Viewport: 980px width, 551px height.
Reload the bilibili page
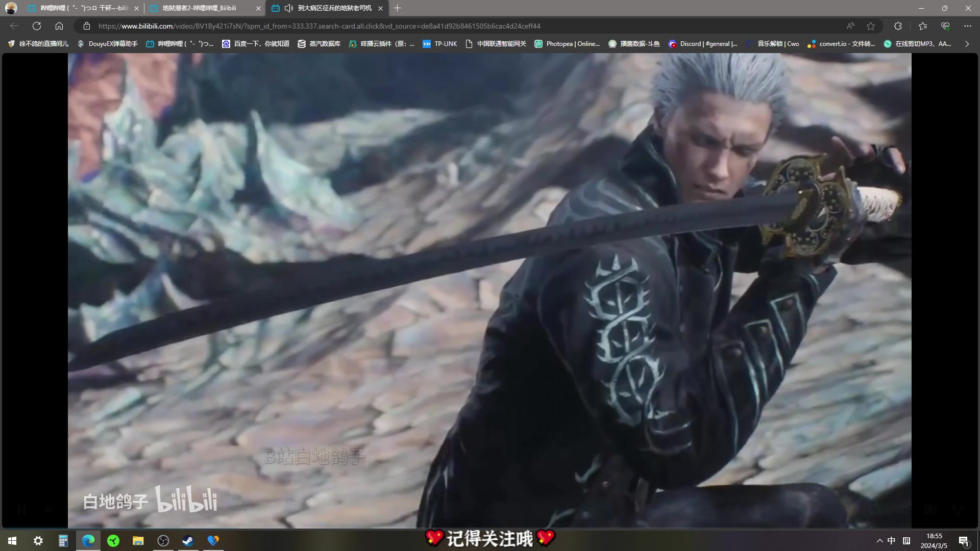(x=37, y=26)
